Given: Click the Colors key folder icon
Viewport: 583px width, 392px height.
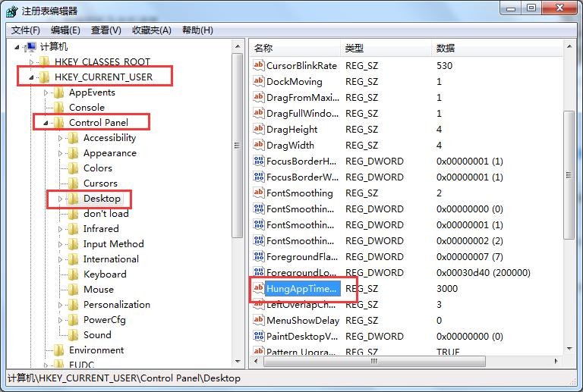Looking at the screenshot, I should [x=74, y=168].
